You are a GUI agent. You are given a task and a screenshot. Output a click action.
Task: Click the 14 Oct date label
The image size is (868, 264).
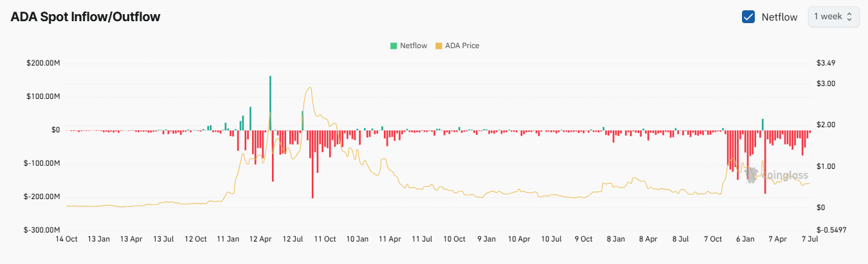[67, 239]
